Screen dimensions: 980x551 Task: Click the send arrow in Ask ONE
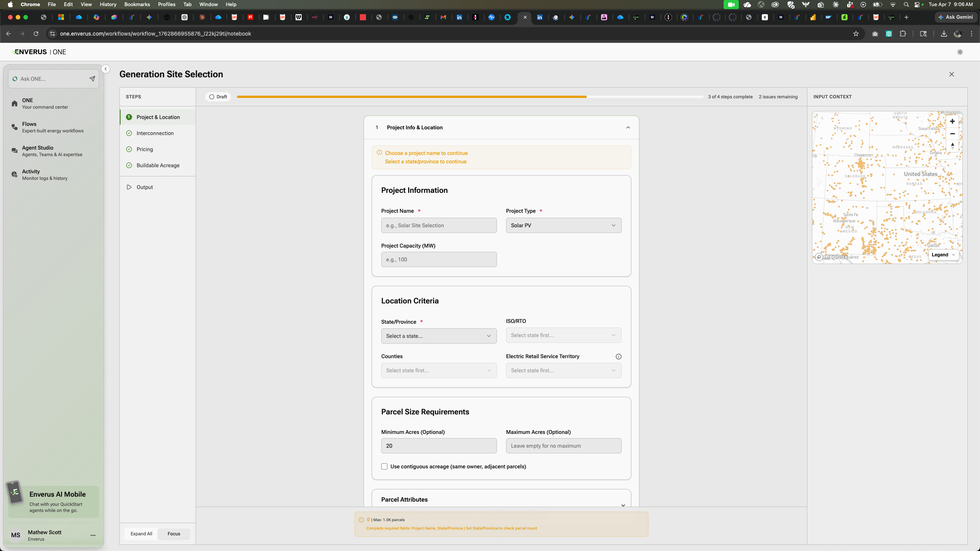coord(92,79)
